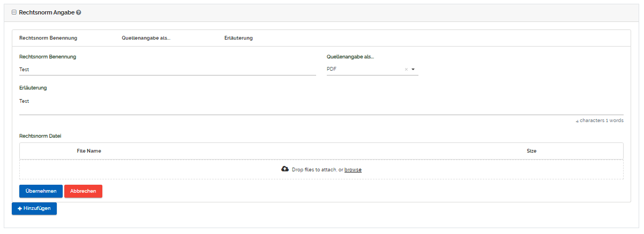Click the Rechtsnorm Angabe panel title
The image size is (644, 234).
[x=47, y=12]
